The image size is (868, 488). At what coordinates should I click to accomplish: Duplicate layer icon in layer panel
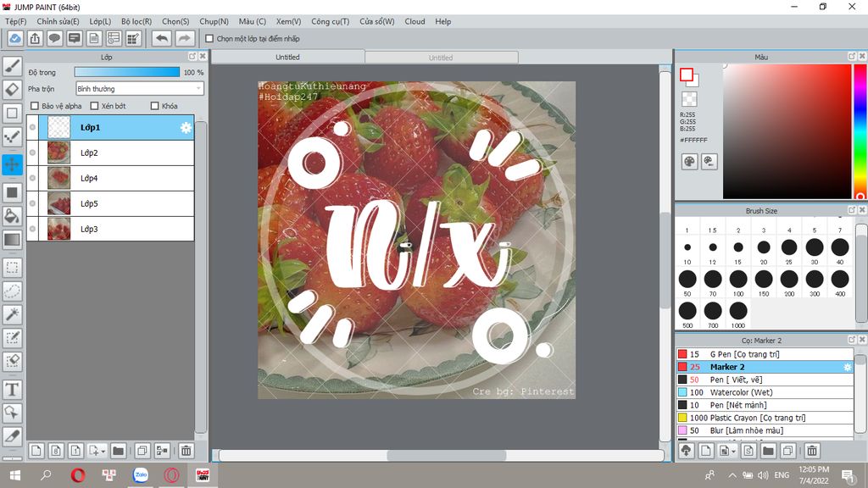pos(142,451)
